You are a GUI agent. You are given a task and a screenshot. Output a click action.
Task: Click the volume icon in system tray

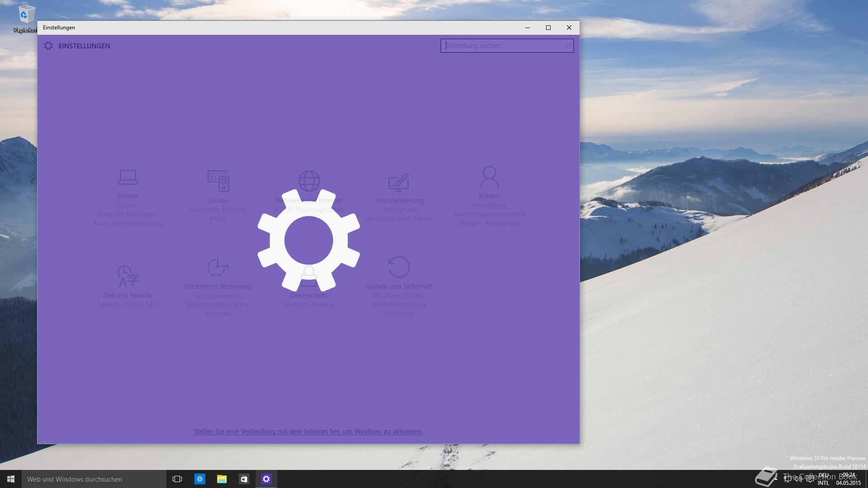[x=798, y=479]
